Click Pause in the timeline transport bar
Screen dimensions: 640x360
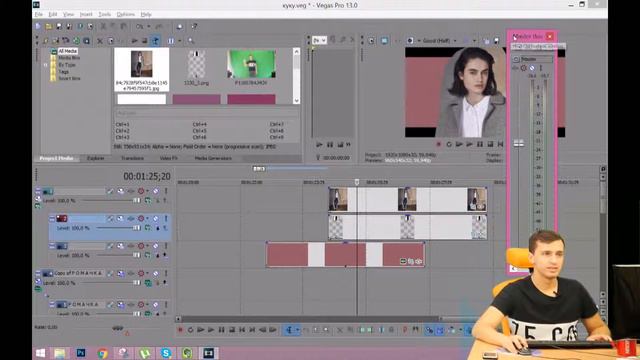point(221,330)
